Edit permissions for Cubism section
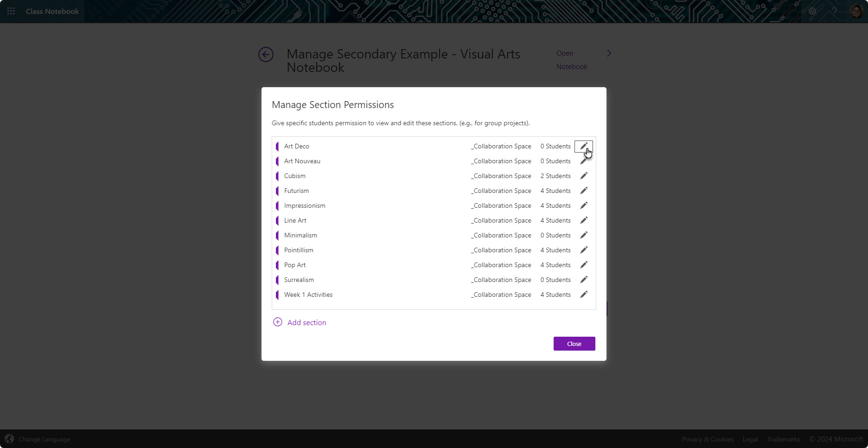 click(x=584, y=176)
